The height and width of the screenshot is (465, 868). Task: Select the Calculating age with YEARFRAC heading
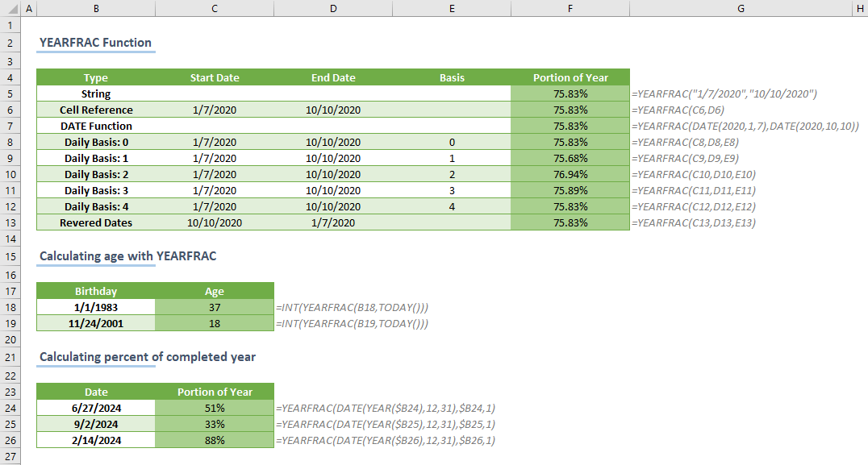(x=127, y=256)
